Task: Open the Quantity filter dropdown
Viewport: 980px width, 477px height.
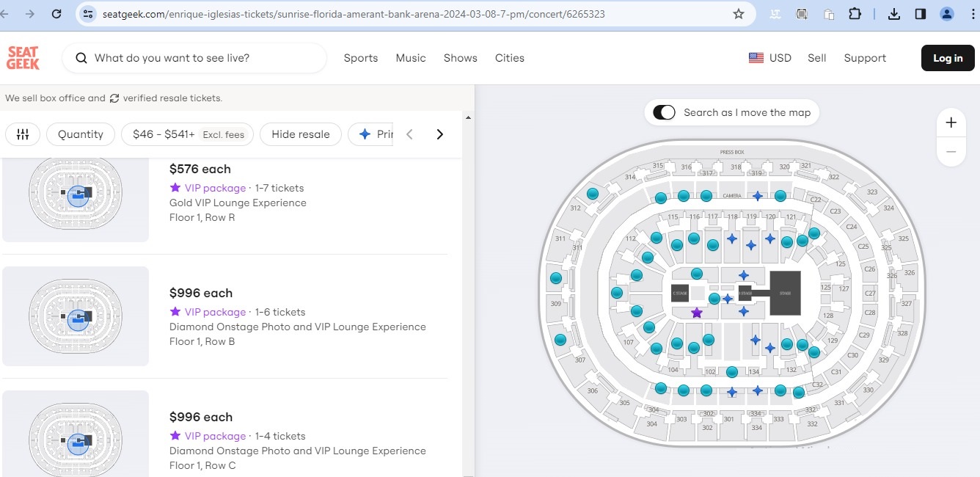Action: click(80, 134)
